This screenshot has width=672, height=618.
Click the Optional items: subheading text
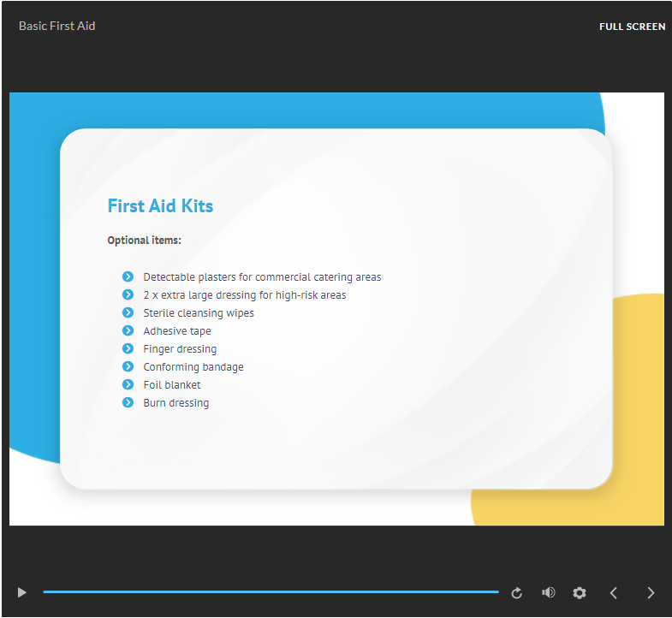[144, 241]
